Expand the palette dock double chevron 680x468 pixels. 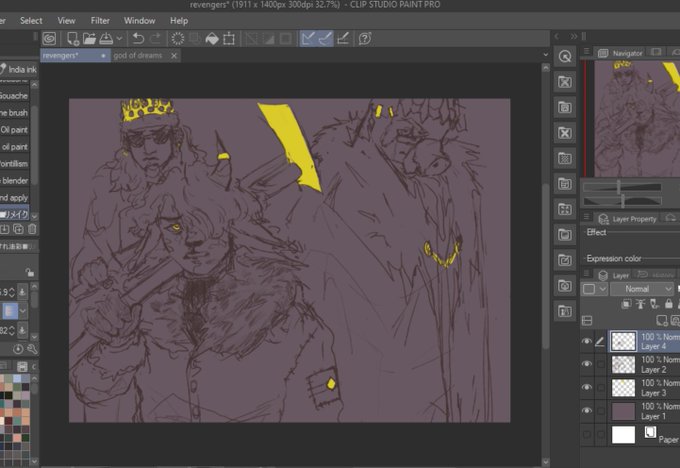click(574, 36)
